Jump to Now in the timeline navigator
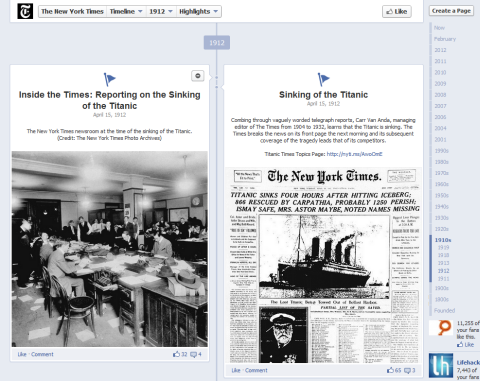Viewport: 480px width, 381px height. (439, 28)
